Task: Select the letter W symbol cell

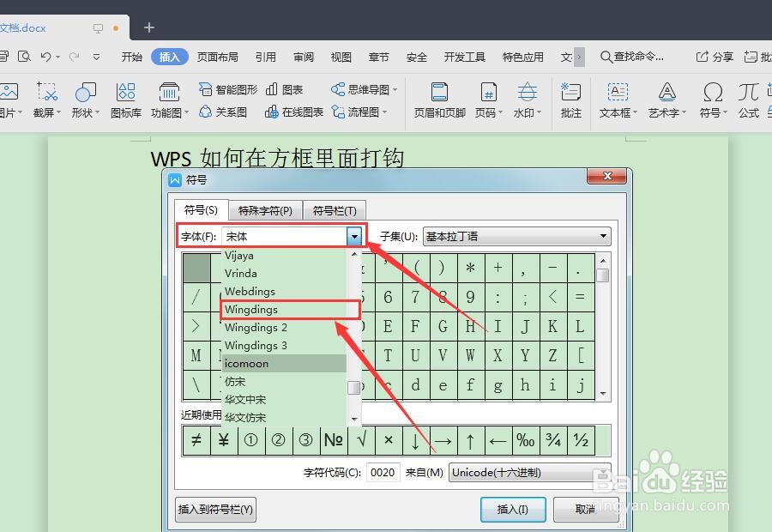Action: pyautogui.click(x=471, y=355)
